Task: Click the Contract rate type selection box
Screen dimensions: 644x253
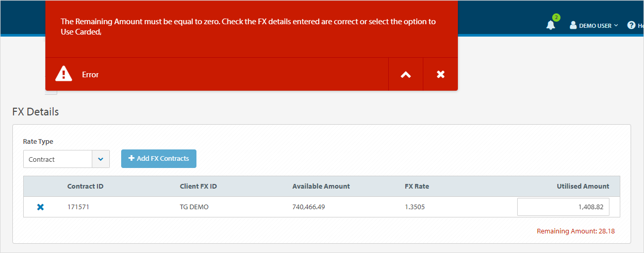Action: 58,159
